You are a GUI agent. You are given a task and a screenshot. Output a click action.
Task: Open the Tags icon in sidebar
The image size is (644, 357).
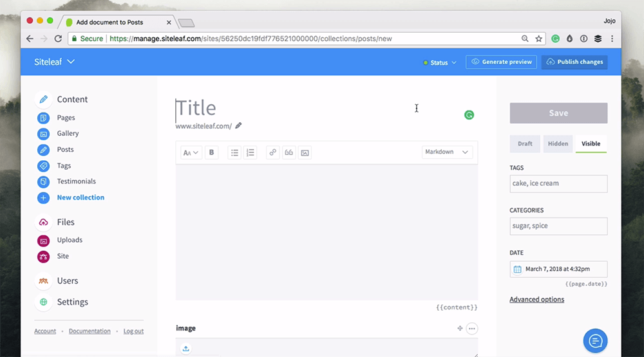43,166
